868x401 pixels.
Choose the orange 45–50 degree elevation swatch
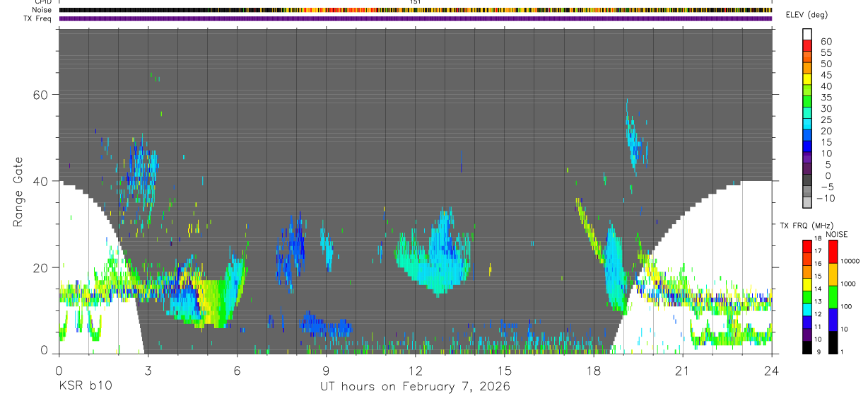point(807,69)
